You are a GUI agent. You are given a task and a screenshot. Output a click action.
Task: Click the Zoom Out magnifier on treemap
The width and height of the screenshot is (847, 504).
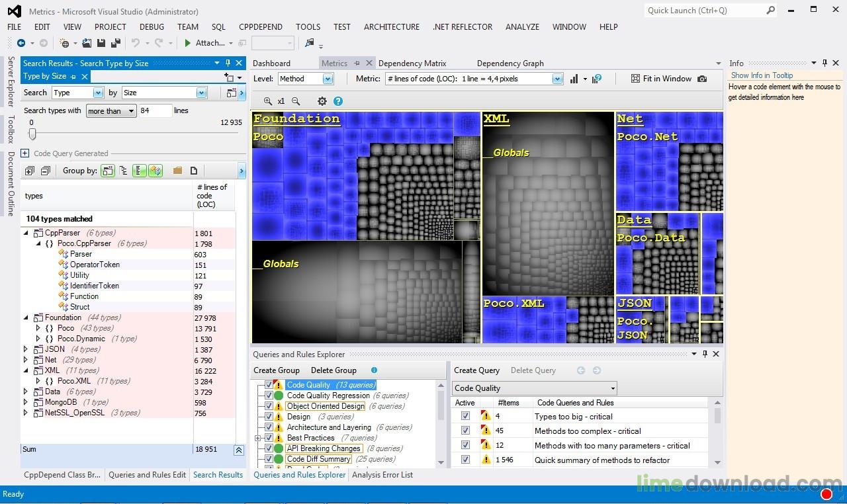(296, 101)
